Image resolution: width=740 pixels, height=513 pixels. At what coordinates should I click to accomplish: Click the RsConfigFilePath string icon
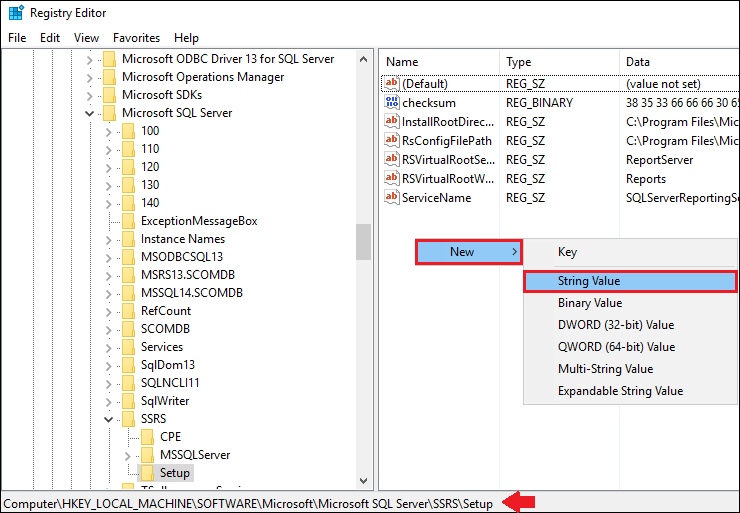(392, 140)
